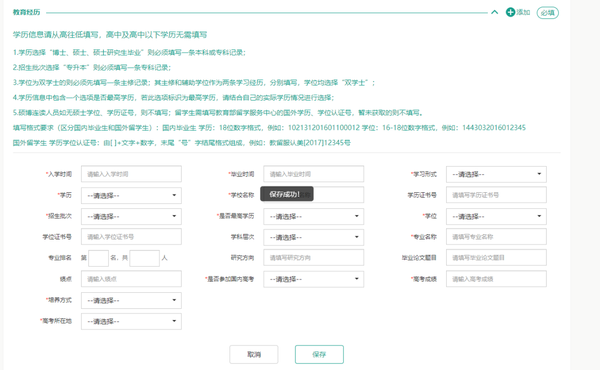Open the 是否最高学历 dropdown
Viewport: 600px width, 370px height.
[x=313, y=216]
